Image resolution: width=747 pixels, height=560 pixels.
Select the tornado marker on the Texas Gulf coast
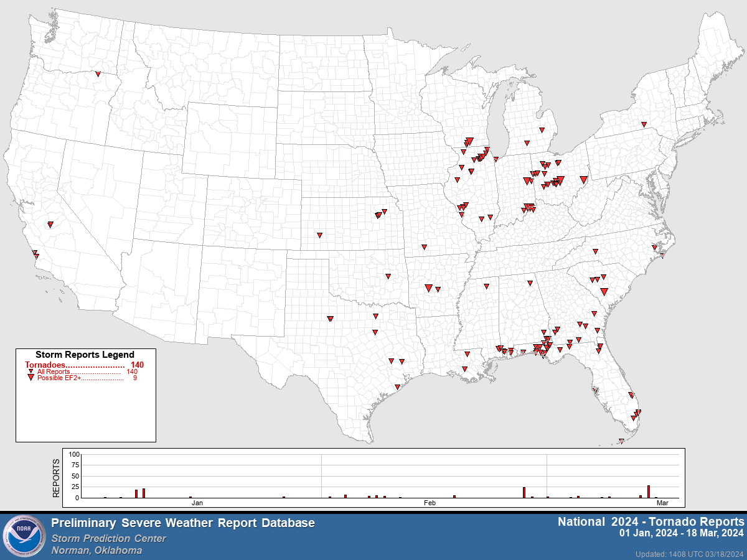point(397,387)
